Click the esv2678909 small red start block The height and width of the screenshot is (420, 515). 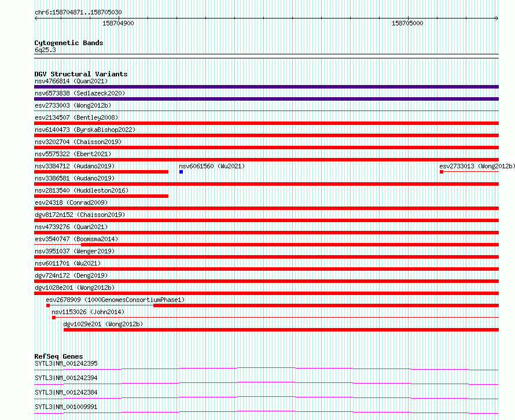[48, 305]
